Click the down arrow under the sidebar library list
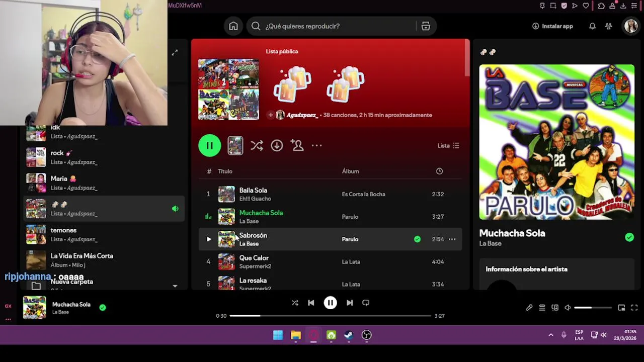The image size is (644, 362). coord(175,286)
